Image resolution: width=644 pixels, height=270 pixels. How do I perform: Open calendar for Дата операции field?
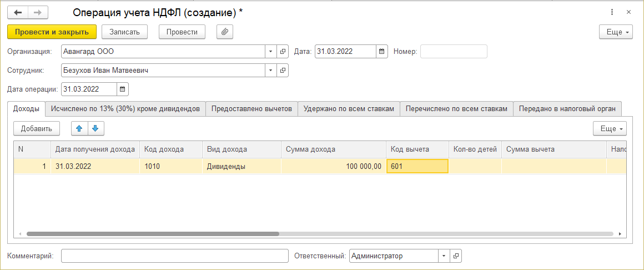pyautogui.click(x=123, y=89)
